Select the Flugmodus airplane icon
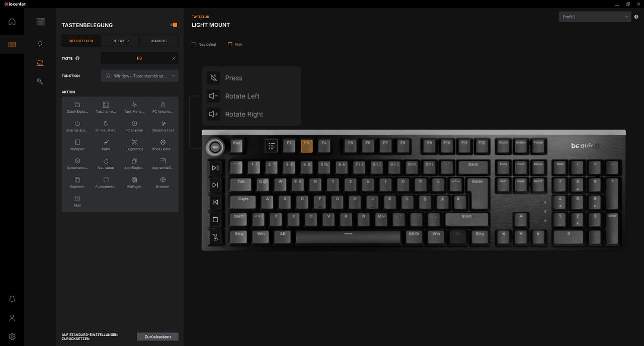This screenshot has height=346, width=644. (134, 142)
